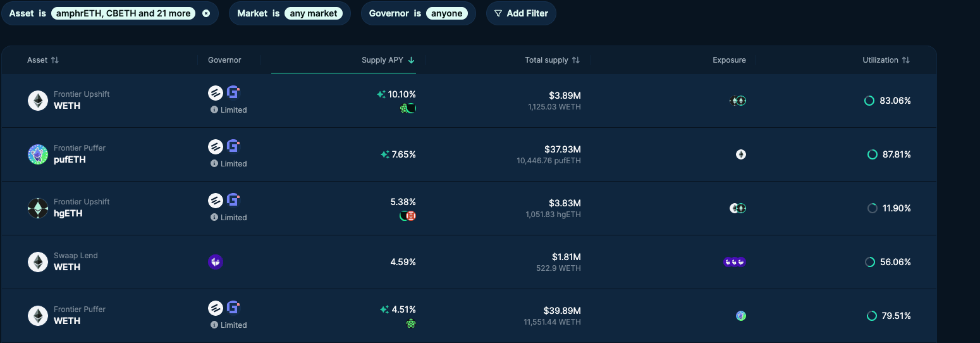Click the Swaap Lend governor icon

[x=216, y=262]
